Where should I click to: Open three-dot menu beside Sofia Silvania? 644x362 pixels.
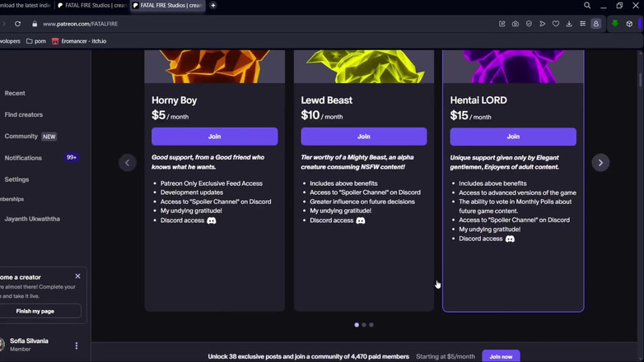[x=77, y=346]
